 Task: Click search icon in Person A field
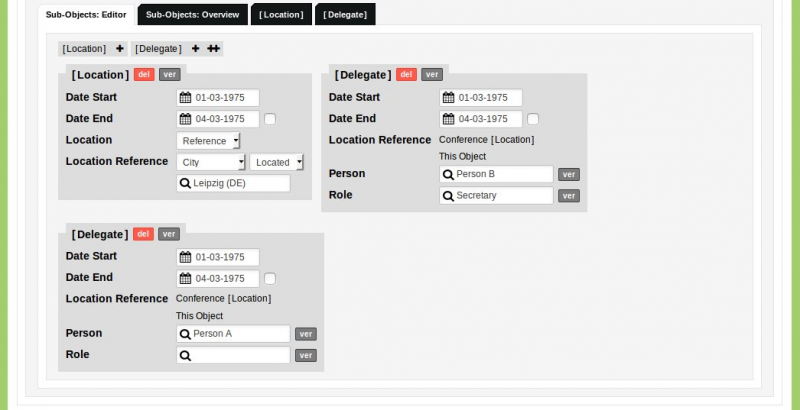tap(185, 334)
